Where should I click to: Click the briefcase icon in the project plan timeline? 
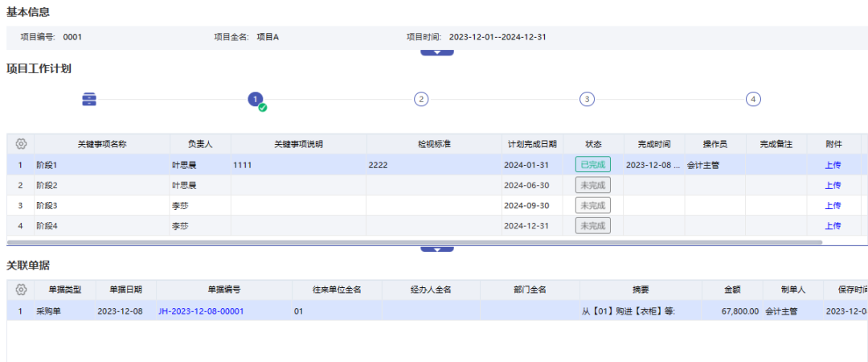click(89, 99)
